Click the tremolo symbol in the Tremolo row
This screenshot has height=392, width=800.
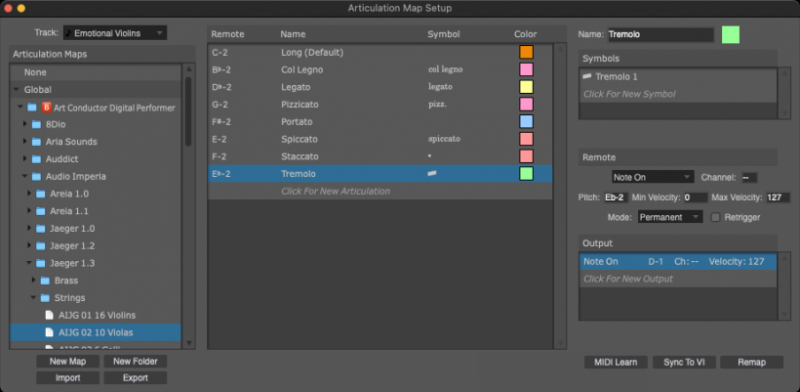tap(432, 174)
